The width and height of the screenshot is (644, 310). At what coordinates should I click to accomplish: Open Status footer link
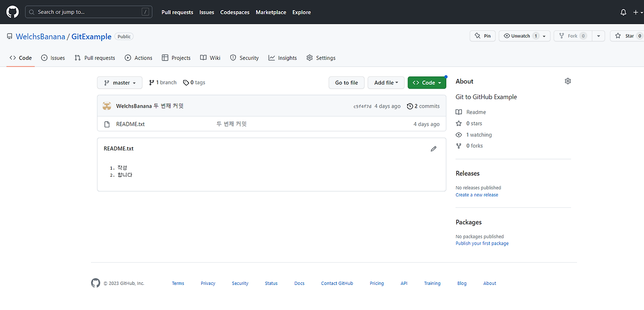(271, 283)
